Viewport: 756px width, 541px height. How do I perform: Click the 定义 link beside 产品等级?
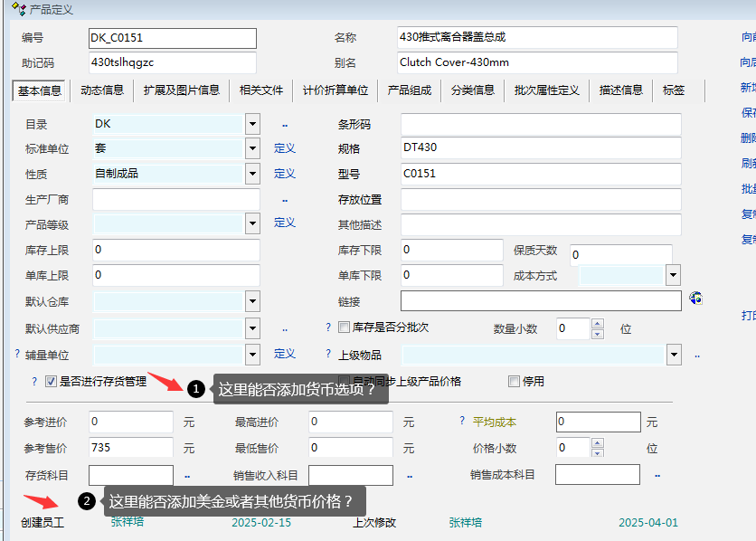[x=285, y=223]
